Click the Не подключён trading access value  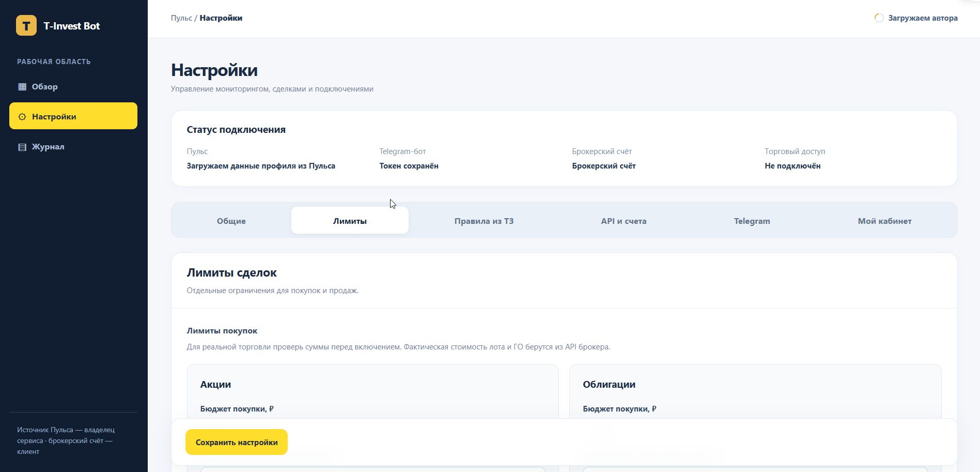pos(792,166)
